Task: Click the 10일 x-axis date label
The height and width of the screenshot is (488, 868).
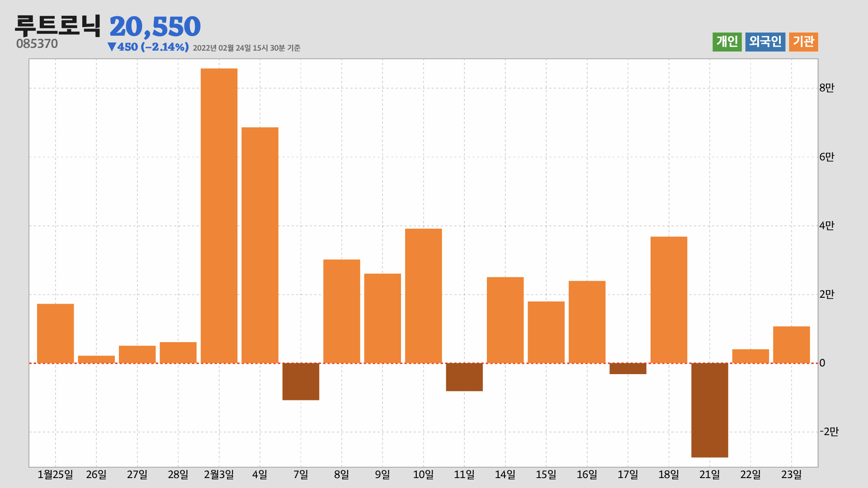Action: pos(424,475)
